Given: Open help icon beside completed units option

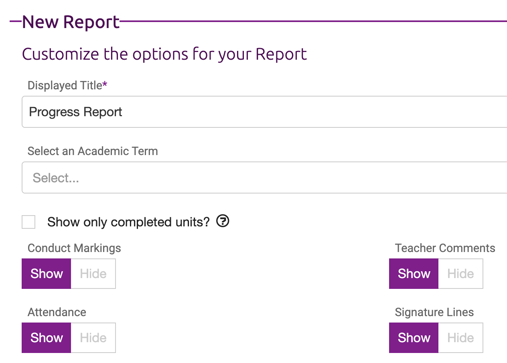Looking at the screenshot, I should click(223, 221).
